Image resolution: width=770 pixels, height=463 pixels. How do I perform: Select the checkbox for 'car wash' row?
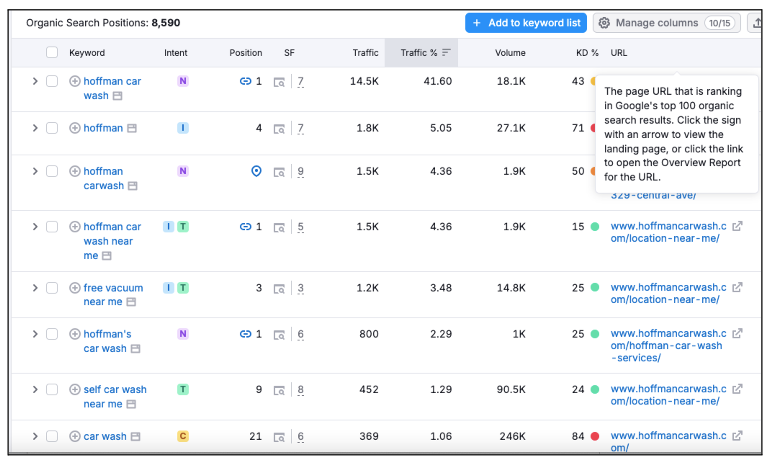click(x=52, y=436)
